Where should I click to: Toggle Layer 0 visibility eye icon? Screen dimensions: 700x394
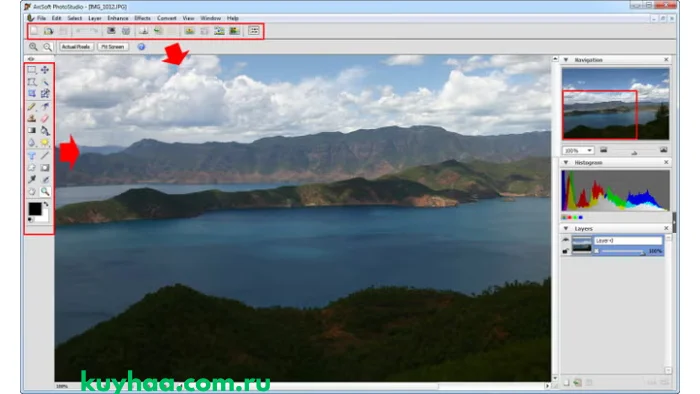[566, 240]
